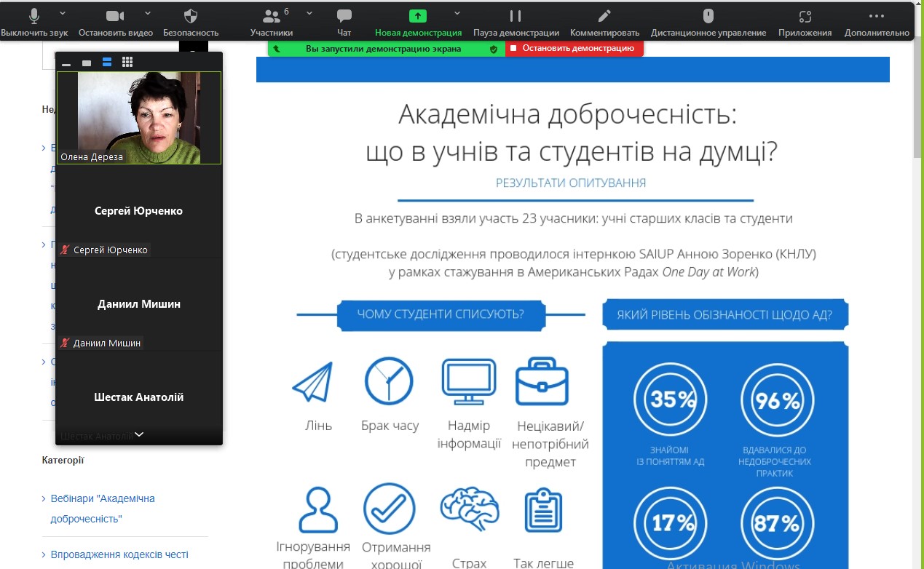
Task: Open share options arrow beside Новая демонстрация
Action: (457, 13)
